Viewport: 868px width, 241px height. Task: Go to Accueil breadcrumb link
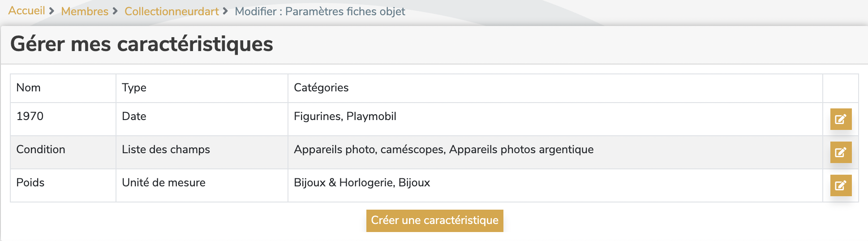pyautogui.click(x=26, y=11)
